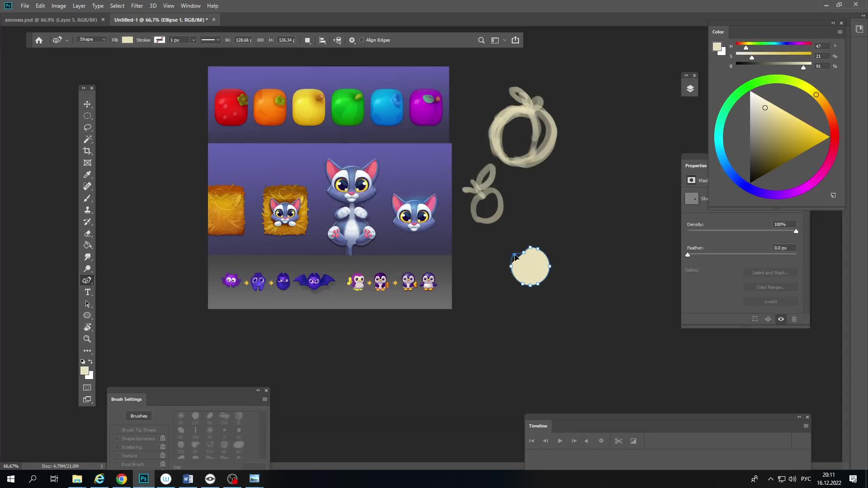This screenshot has height=488, width=868.
Task: Swap foreground and background colors
Action: pyautogui.click(x=91, y=361)
